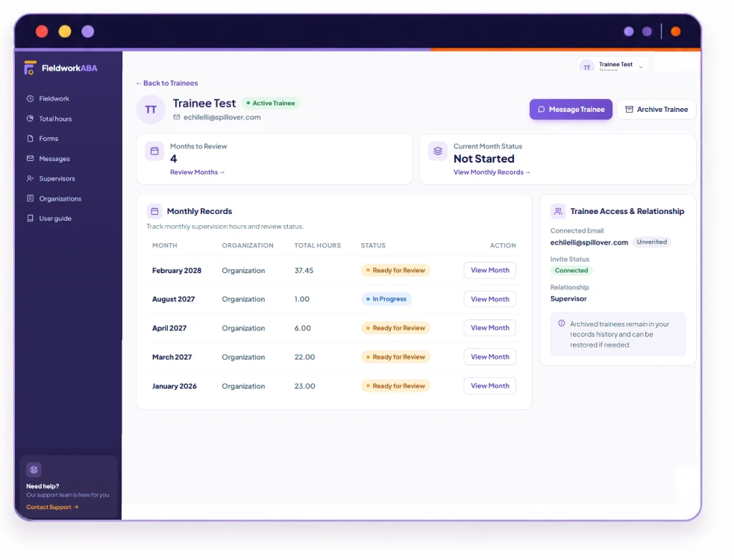Image resolution: width=734 pixels, height=560 pixels.
Task: Click the archive box icon in Archive Trainee
Action: 629,110
